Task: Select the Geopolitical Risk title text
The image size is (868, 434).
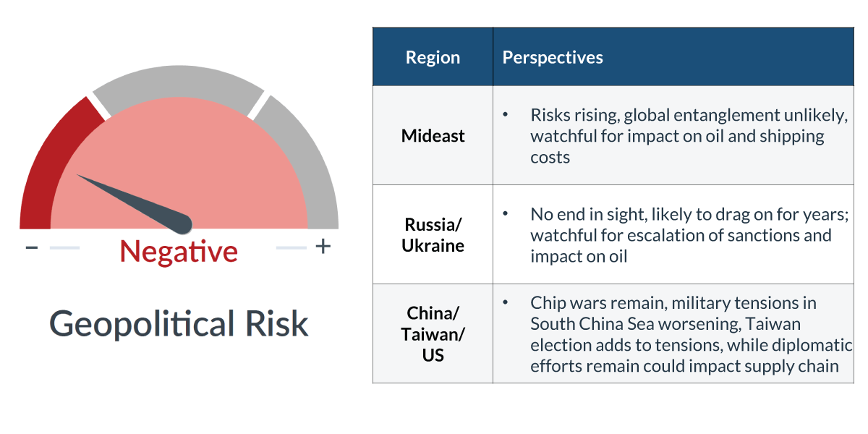Action: (179, 323)
